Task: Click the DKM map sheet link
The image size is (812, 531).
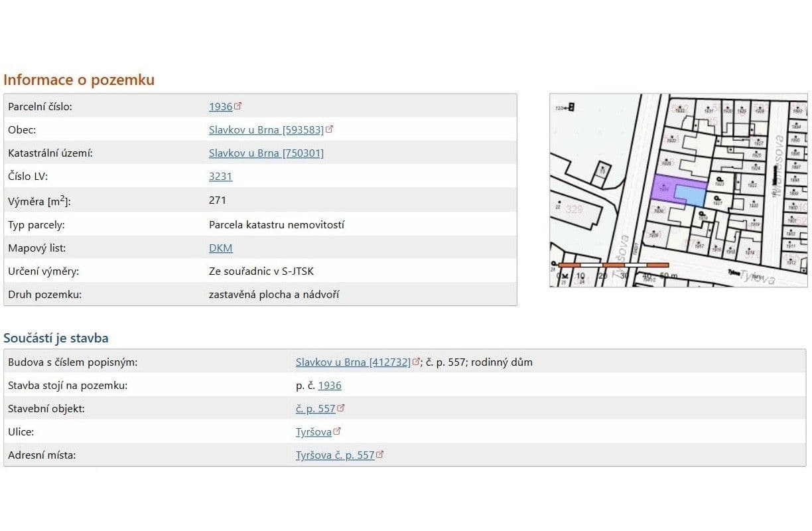Action: [x=221, y=248]
